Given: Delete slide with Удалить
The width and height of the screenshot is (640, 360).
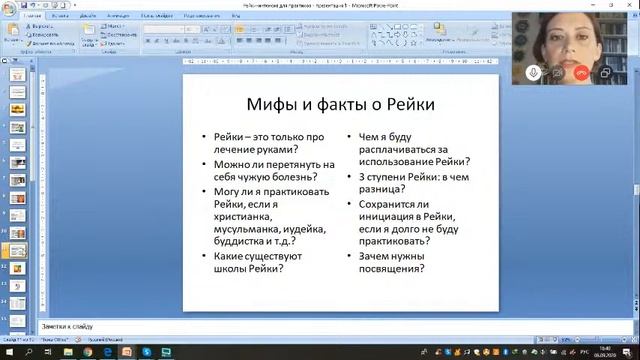Looking at the screenshot, I should coord(113,43).
